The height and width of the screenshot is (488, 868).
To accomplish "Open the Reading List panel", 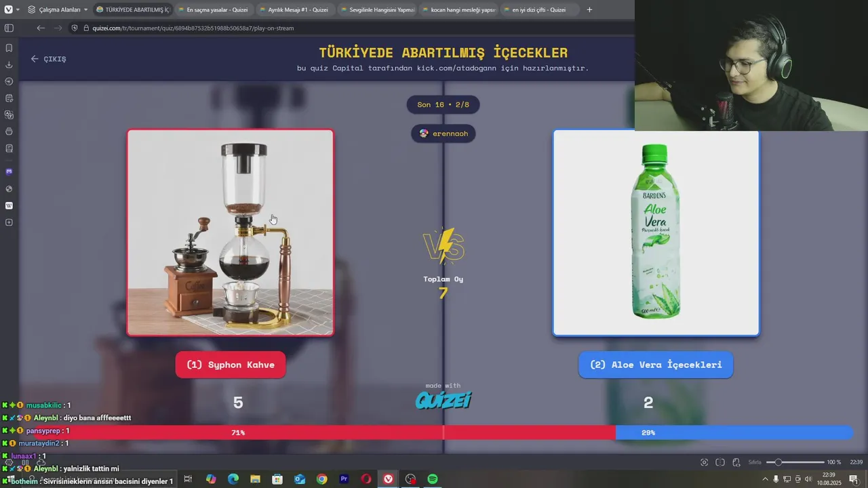I will (x=9, y=148).
